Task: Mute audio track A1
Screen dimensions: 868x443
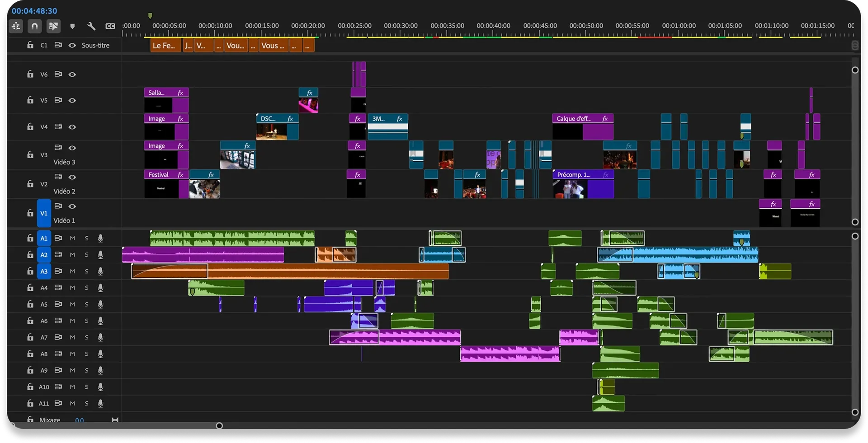Action: [72, 238]
